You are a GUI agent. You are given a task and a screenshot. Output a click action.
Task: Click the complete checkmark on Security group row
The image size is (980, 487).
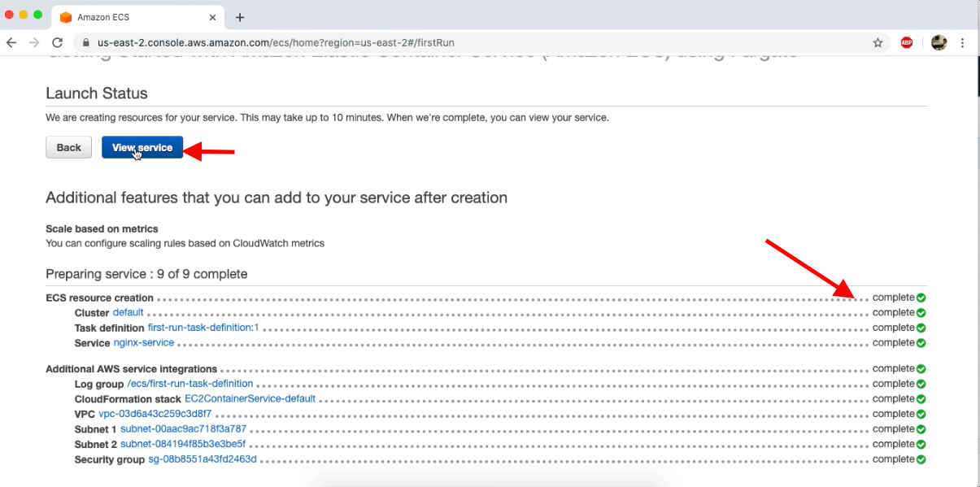point(920,459)
